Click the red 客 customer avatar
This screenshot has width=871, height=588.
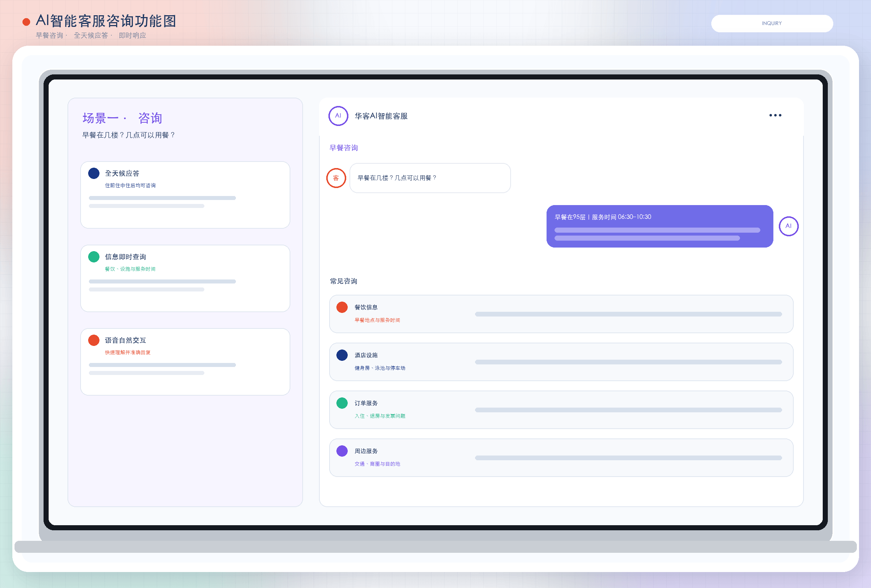[x=336, y=178]
